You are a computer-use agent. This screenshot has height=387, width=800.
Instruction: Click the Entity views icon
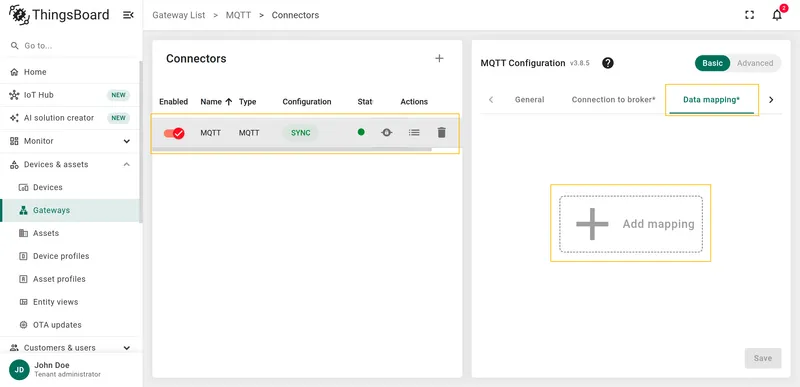click(23, 302)
